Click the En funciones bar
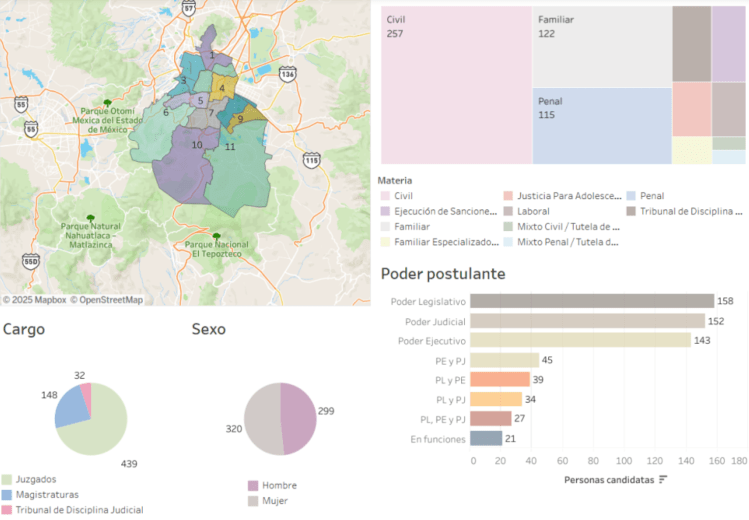The image size is (749, 520). pos(486,438)
